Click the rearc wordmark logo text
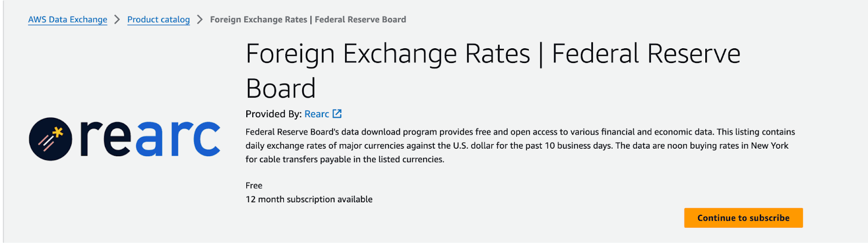Screen dimensions: 868x243 [150, 139]
